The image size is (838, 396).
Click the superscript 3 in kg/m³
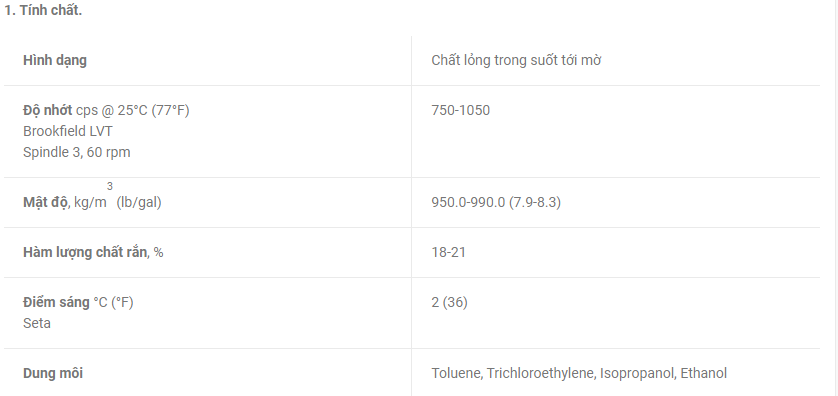tap(110, 187)
